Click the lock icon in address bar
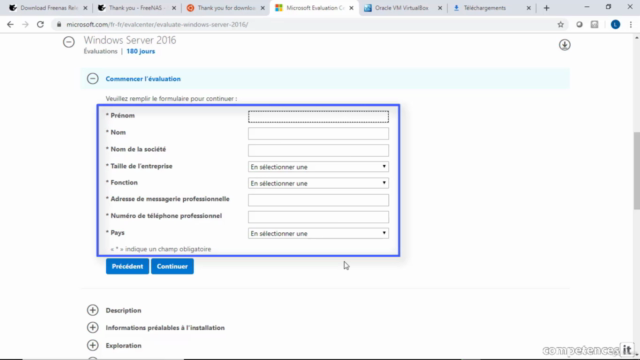 coord(59,24)
